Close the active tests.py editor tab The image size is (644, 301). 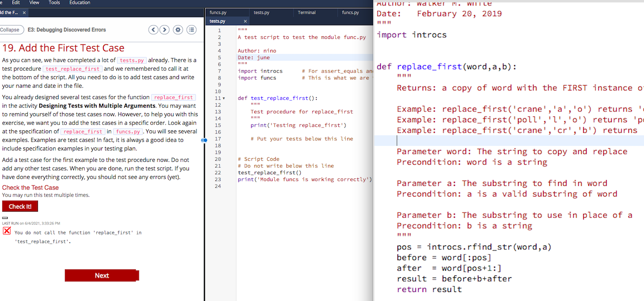[245, 21]
